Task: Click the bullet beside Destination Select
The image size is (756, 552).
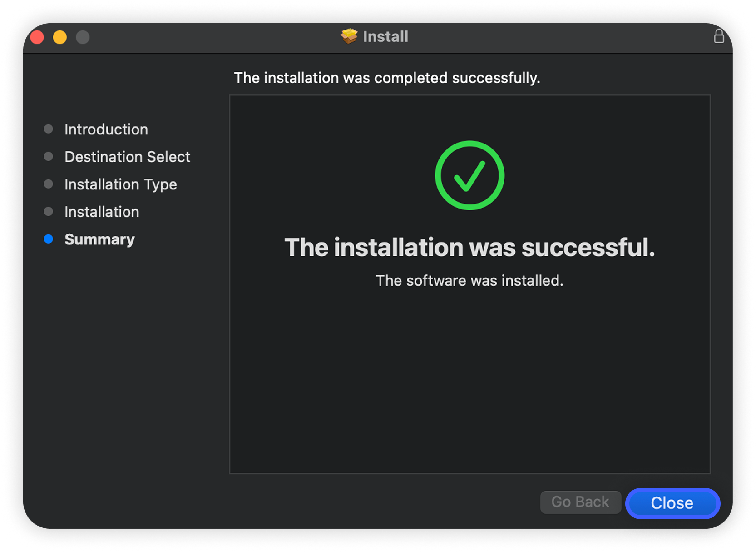Action: 49,157
